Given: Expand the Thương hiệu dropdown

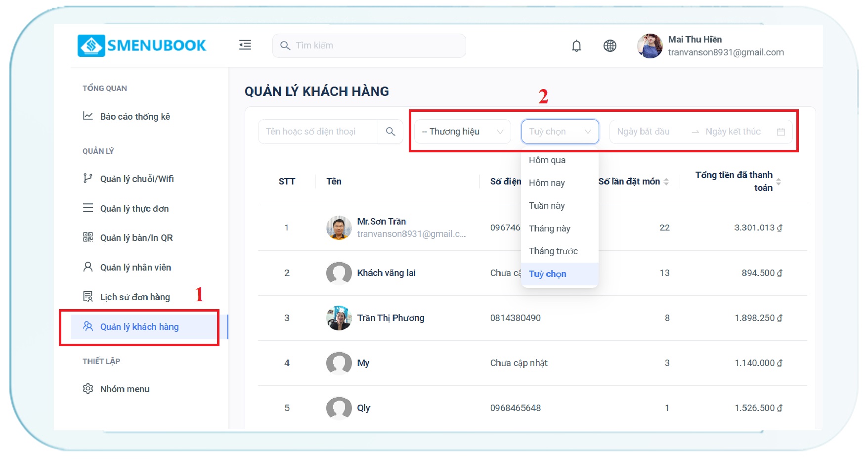Looking at the screenshot, I should click(x=462, y=132).
